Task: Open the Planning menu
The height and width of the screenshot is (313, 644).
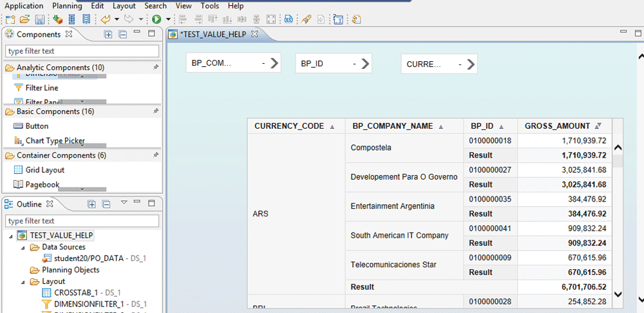Action: (67, 6)
